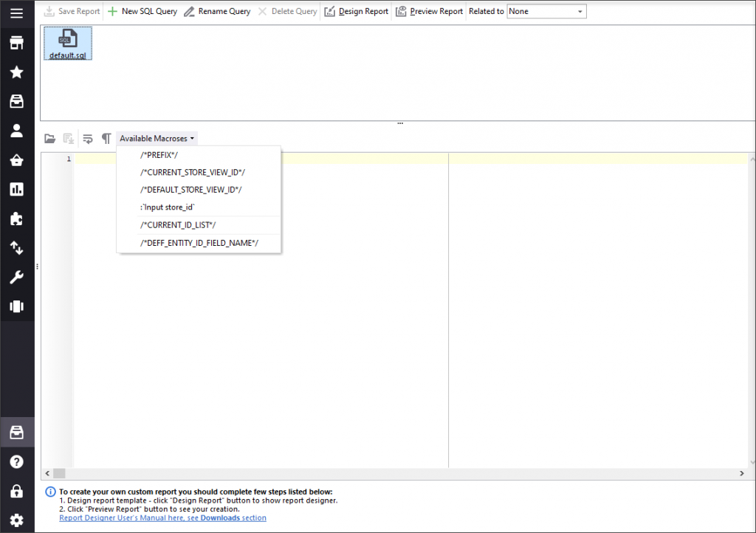Screen dimensions: 756x533
Task: Collapse the Available Macroses dropdown
Action: [x=157, y=138]
